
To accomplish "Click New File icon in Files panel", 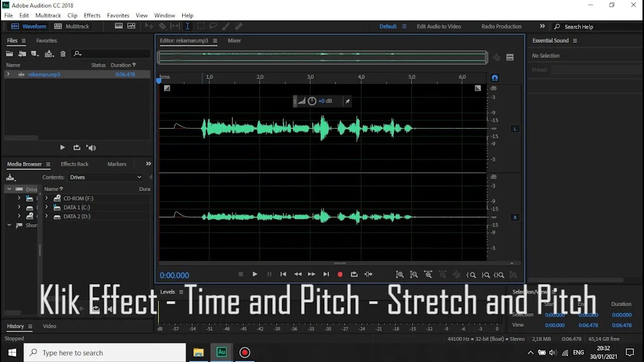I will click(x=34, y=54).
